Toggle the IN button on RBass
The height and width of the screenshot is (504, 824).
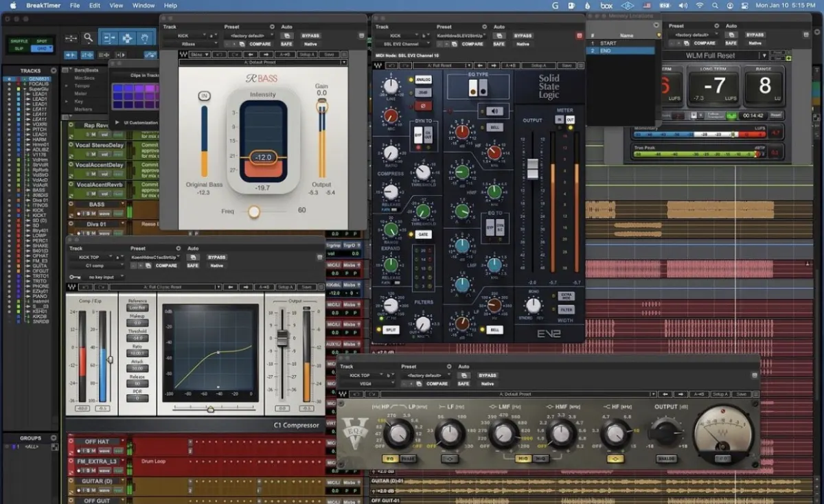(204, 96)
